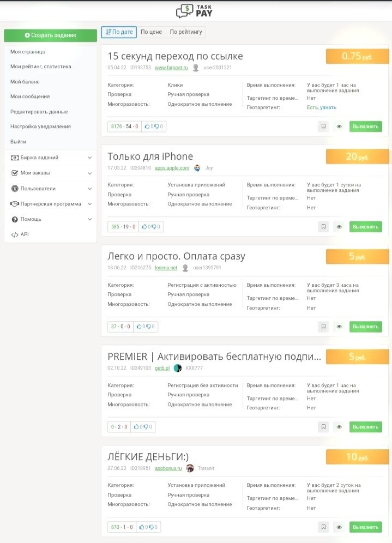Viewport: 392px width, 543px height.
Task: Click the Мои заказы checklist icon
Action: coord(15,173)
